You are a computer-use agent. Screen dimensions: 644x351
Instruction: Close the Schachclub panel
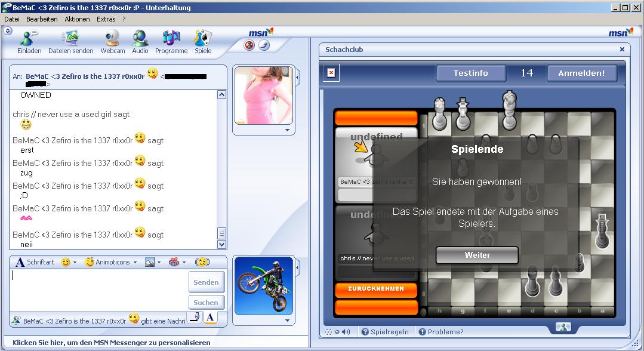point(623,50)
